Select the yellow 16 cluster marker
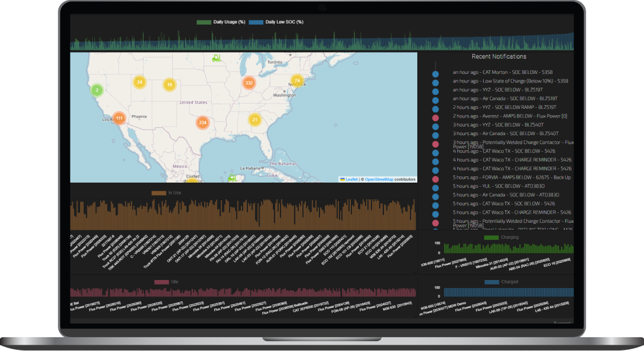644x351 pixels. tap(169, 85)
